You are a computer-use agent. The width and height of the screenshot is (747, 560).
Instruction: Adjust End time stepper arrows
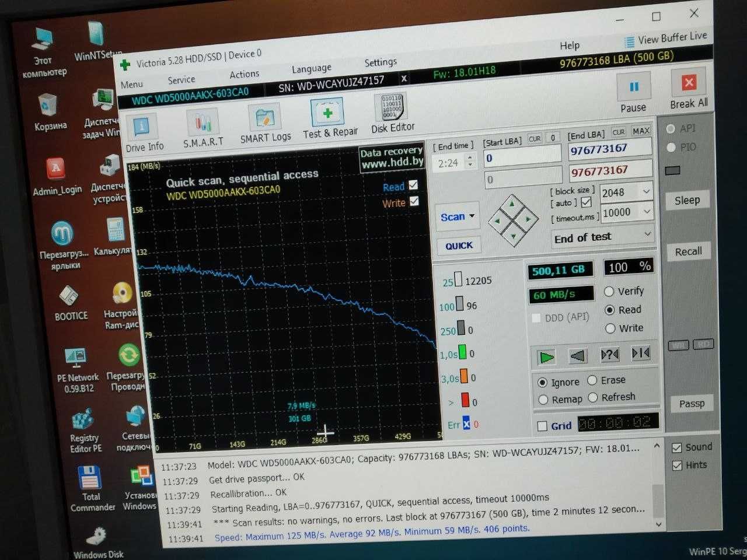[x=470, y=162]
